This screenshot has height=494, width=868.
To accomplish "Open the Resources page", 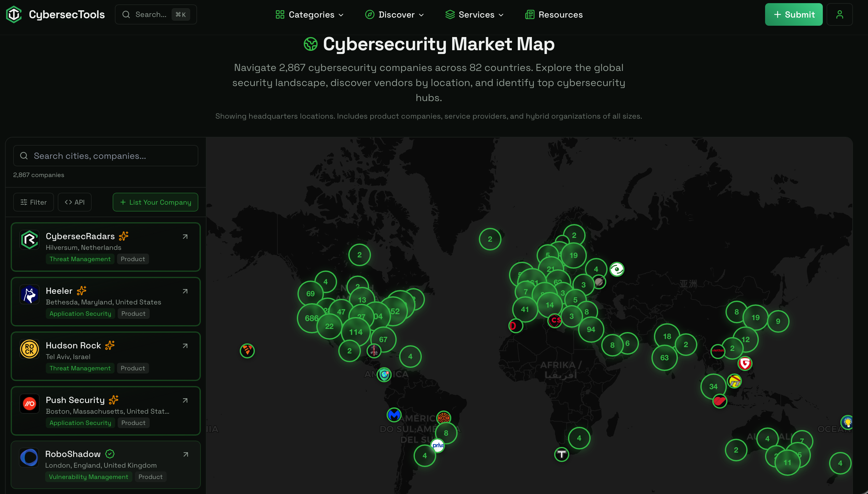I will point(554,14).
